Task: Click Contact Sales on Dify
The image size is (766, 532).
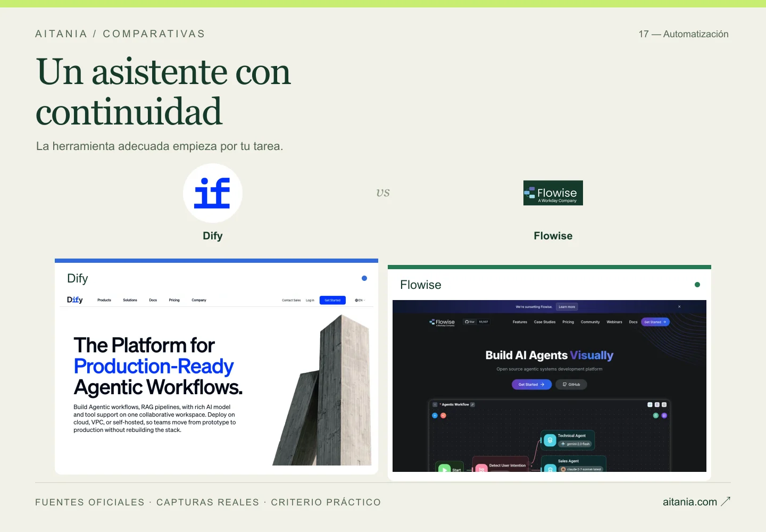Action: tap(292, 300)
